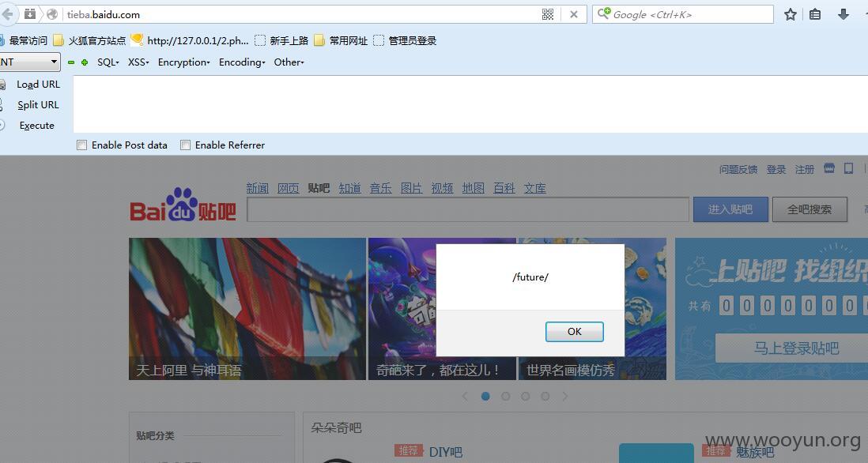Click the Tieba search input field
This screenshot has width=868, height=463.
pyautogui.click(x=468, y=209)
